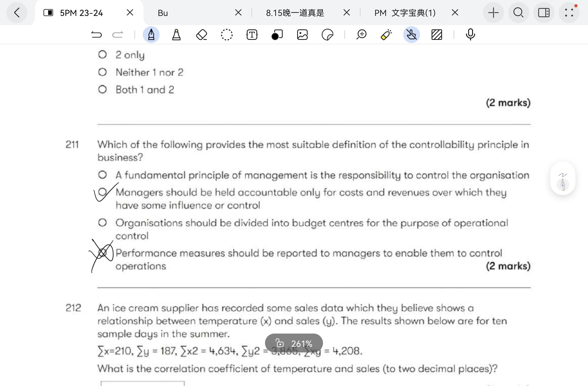The height and width of the screenshot is (386, 588).
Task: Select the highlighter marker tool
Action: (x=176, y=35)
